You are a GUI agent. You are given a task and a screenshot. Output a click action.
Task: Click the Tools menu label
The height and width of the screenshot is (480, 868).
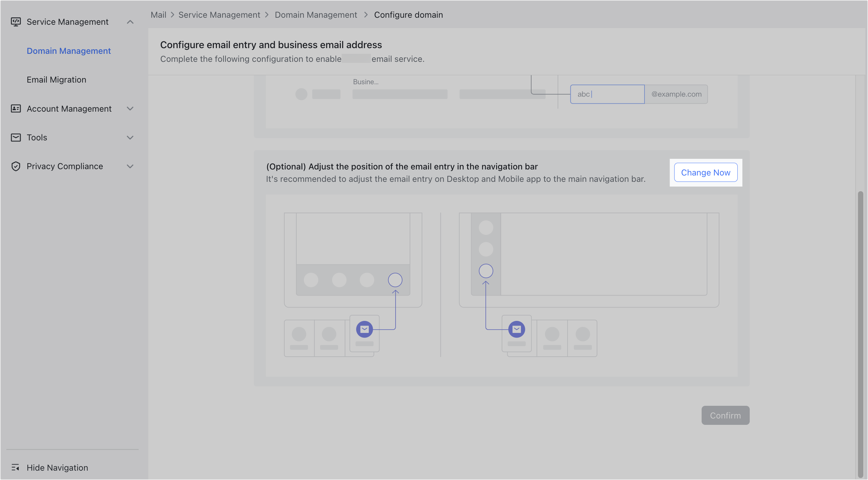coord(37,137)
